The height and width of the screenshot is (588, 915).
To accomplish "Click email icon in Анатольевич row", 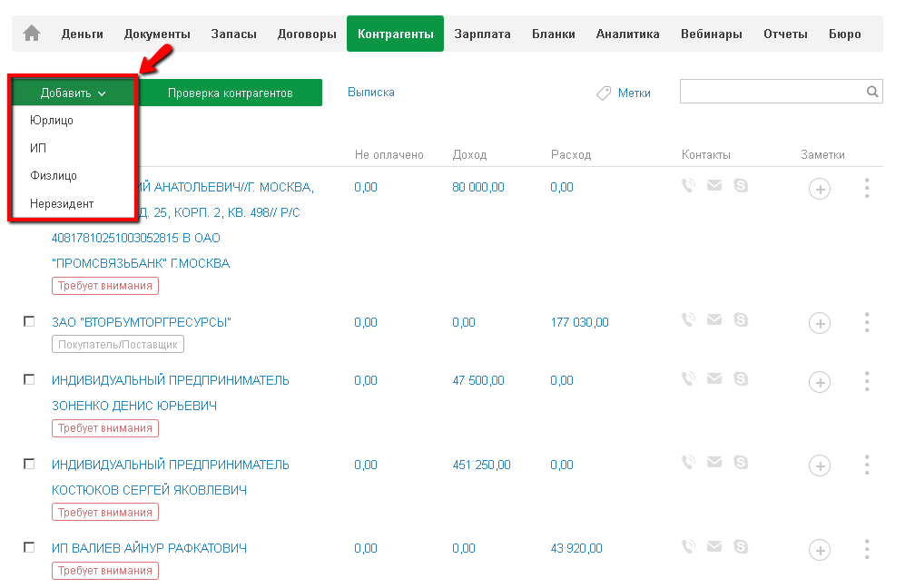I will coord(714,185).
